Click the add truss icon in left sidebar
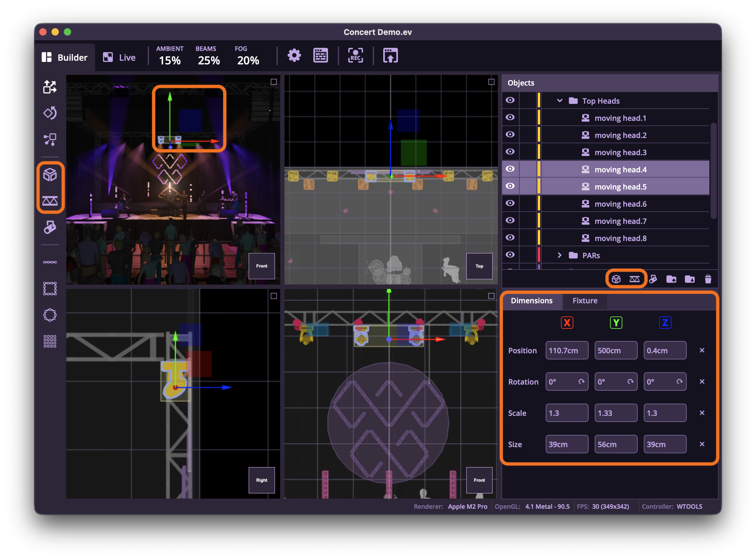The height and width of the screenshot is (560, 756). 50,201
